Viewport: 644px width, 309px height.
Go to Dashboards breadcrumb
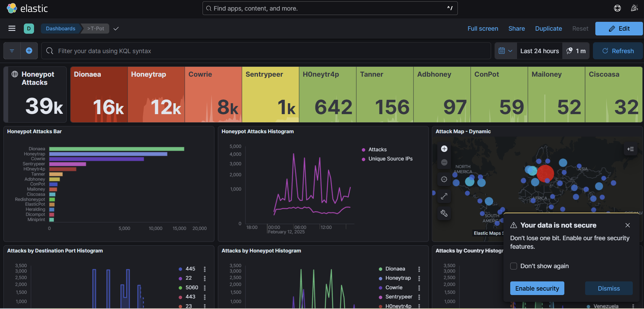(61, 29)
